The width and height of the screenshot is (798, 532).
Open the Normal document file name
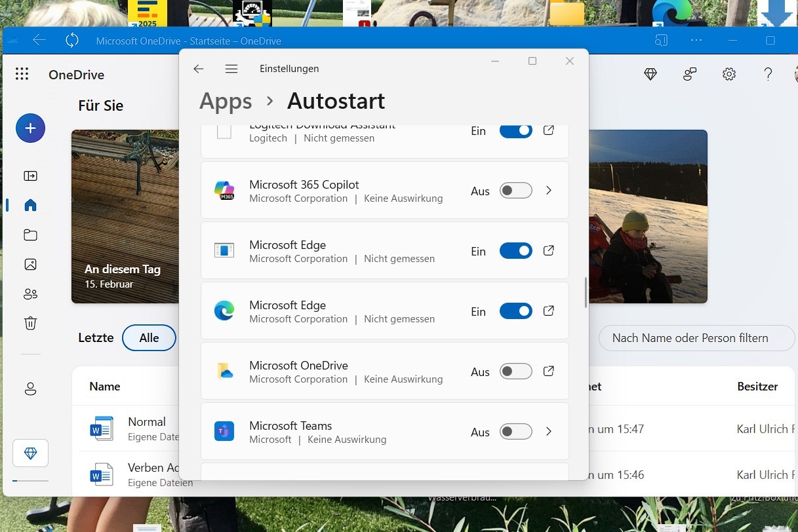147,422
